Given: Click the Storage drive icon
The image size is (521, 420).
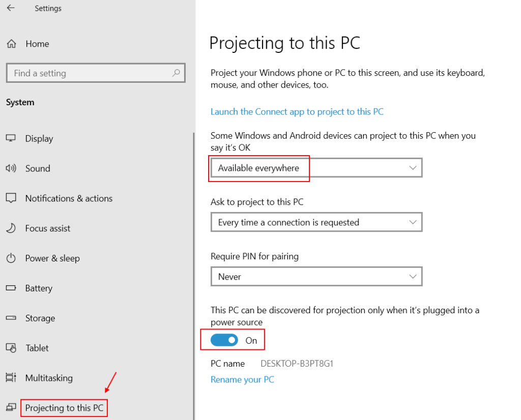Looking at the screenshot, I should 11,318.
